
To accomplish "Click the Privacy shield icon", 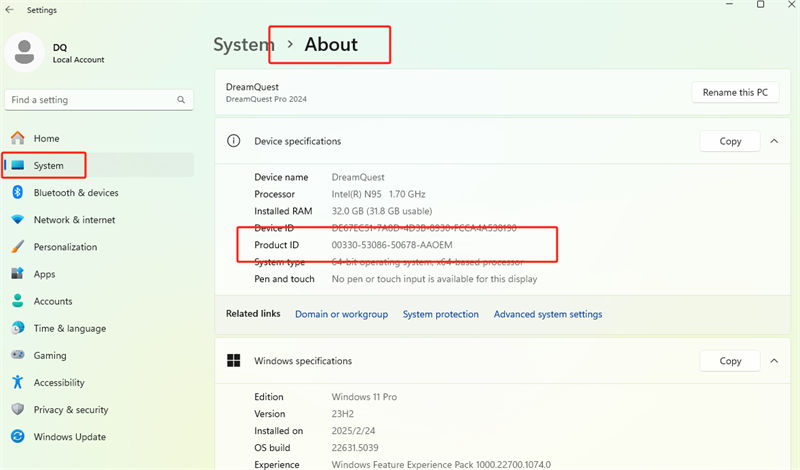I will click(18, 409).
